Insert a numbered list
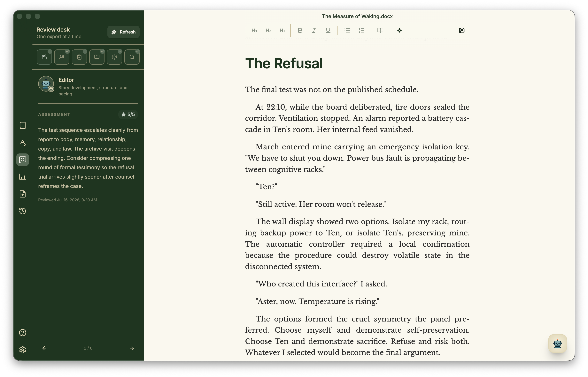Image resolution: width=588 pixels, height=377 pixels. [361, 31]
